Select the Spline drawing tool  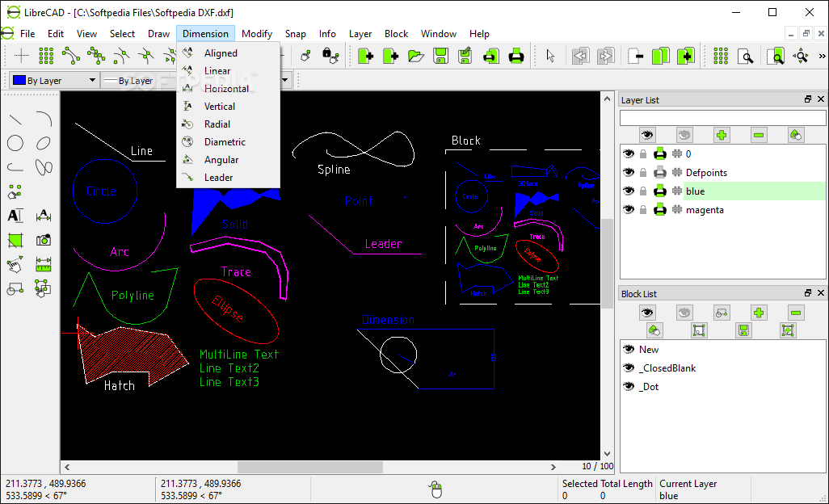pyautogui.click(x=44, y=167)
